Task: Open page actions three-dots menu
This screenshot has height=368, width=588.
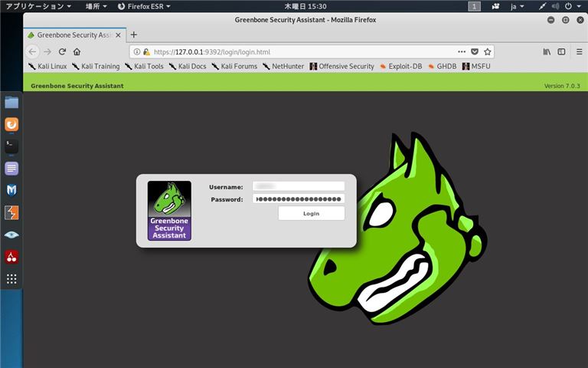Action: 462,52
